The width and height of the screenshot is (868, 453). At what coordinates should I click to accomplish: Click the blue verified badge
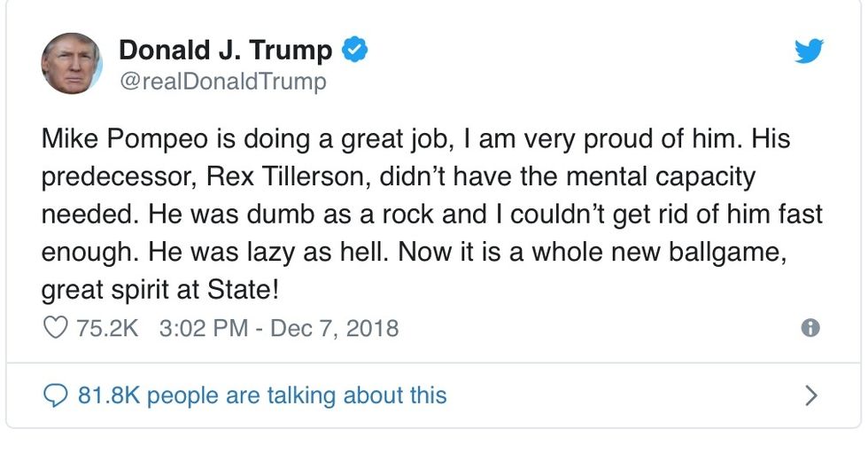point(355,51)
